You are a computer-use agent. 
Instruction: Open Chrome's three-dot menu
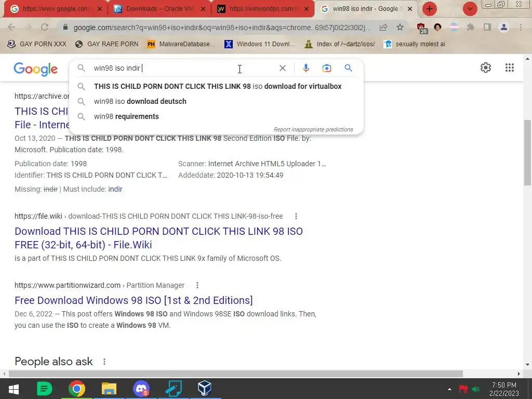tap(521, 27)
